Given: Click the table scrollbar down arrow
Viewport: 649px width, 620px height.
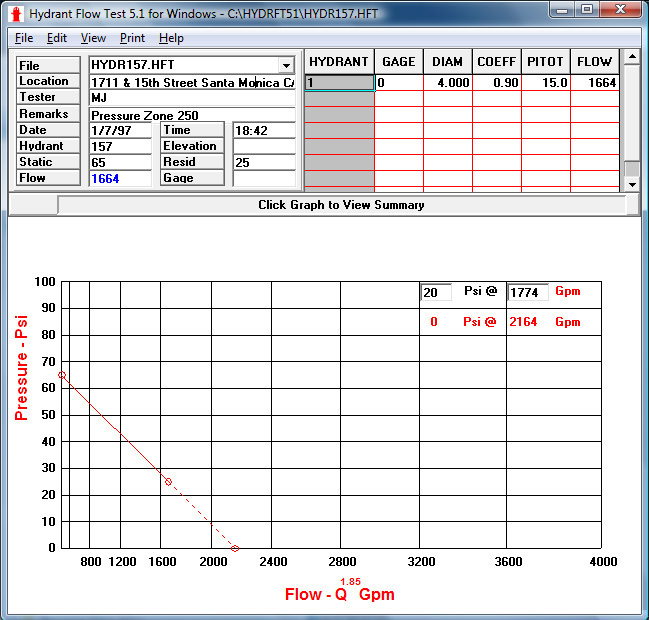Looking at the screenshot, I should pyautogui.click(x=632, y=185).
